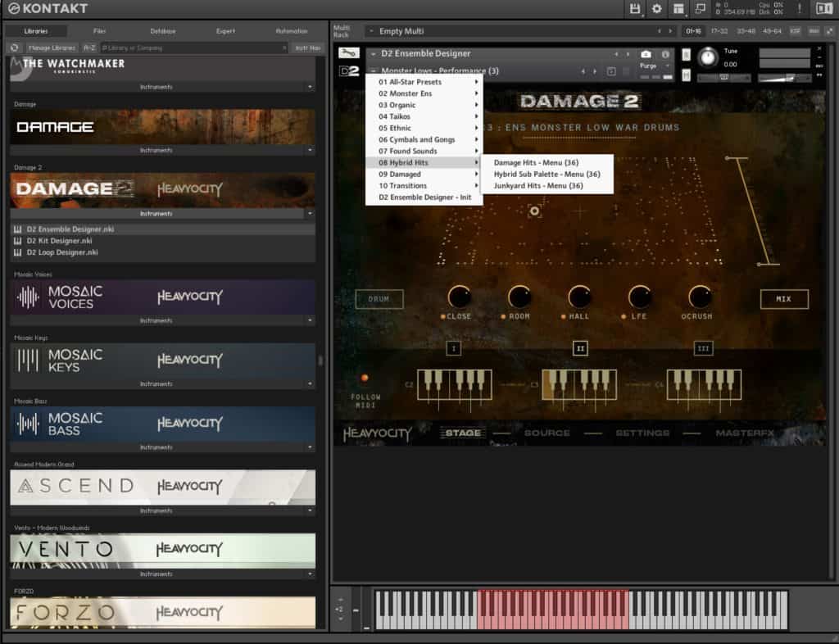
Task: Toggle the MIX view button
Action: [x=784, y=299]
